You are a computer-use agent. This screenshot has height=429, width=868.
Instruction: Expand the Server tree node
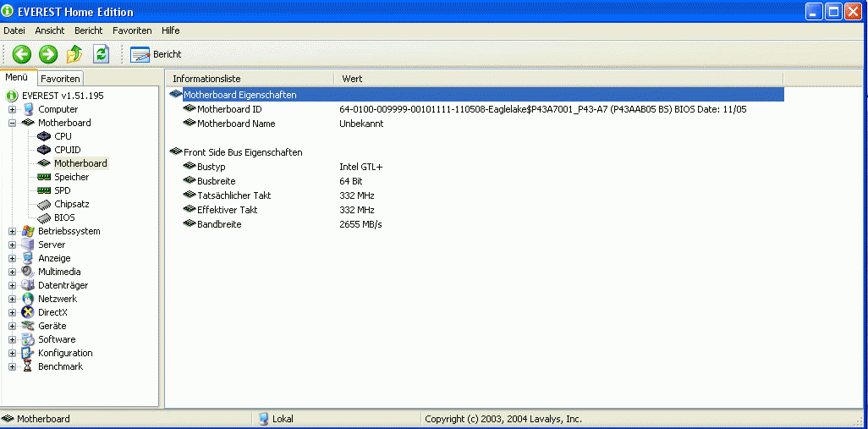(x=12, y=245)
